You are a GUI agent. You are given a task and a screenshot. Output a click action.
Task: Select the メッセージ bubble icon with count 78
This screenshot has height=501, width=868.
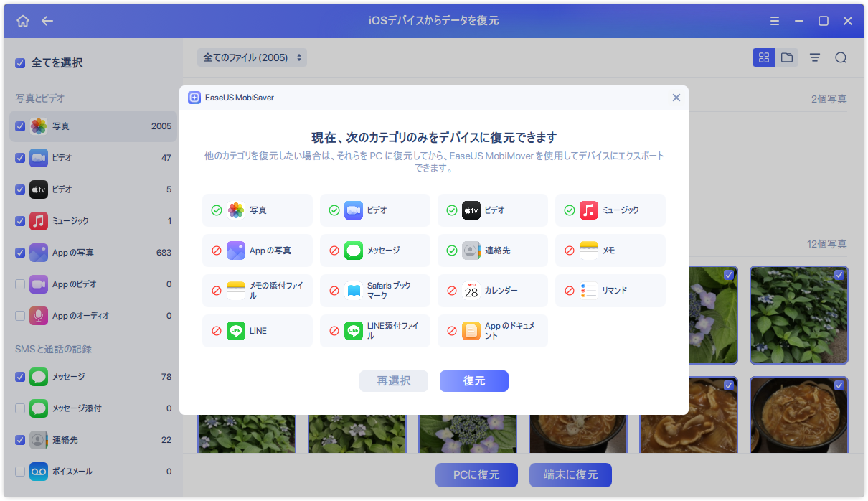coord(39,377)
